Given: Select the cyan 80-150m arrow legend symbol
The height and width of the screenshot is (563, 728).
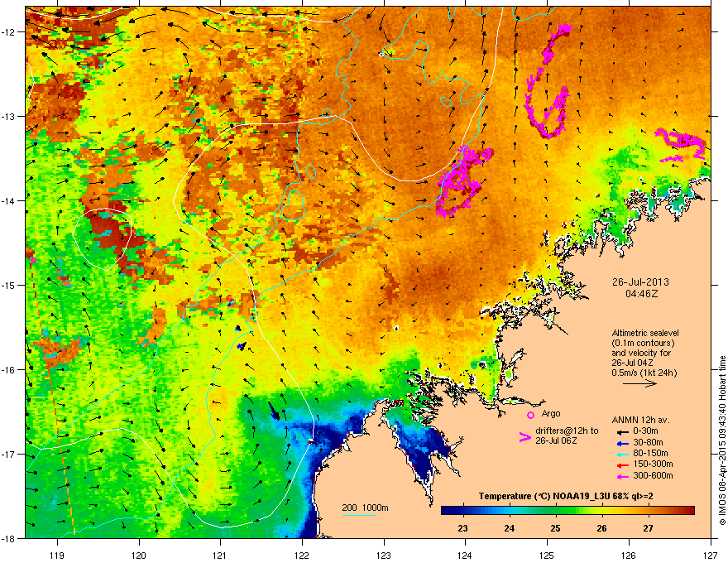Looking at the screenshot, I should (623, 455).
